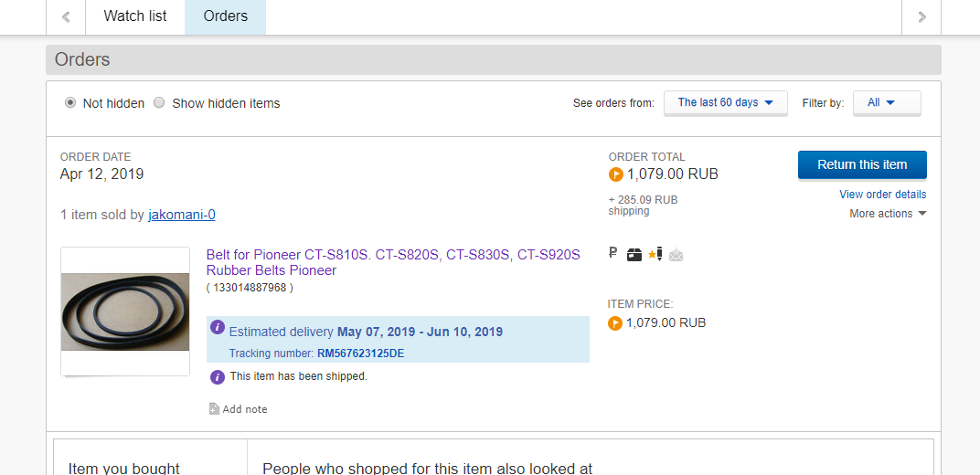Switch to the Watch list tab
Viewport: 980px width, 475px height.
click(x=135, y=16)
